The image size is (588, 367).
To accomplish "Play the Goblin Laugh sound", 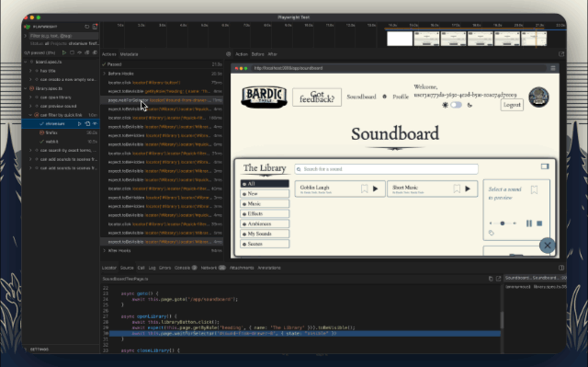I will point(376,189).
